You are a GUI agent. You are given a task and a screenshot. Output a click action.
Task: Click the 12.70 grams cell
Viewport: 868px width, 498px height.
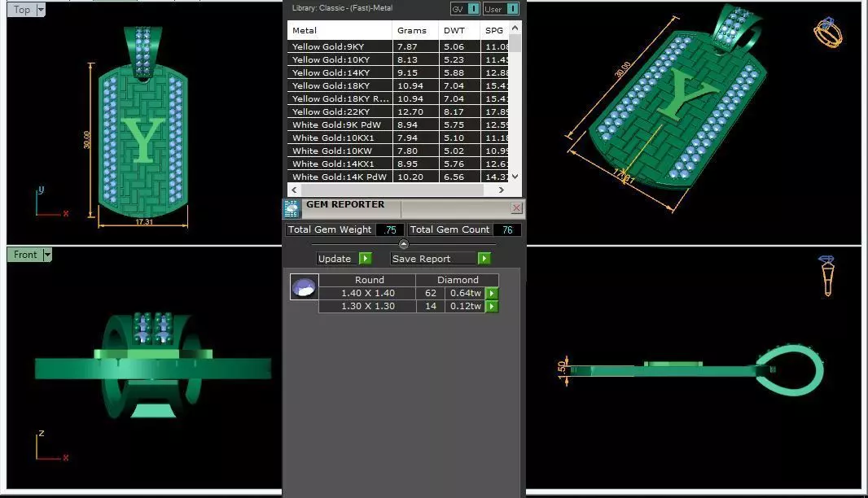415,111
